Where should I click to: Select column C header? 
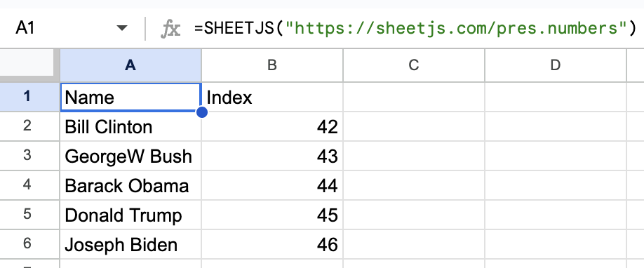(x=414, y=65)
